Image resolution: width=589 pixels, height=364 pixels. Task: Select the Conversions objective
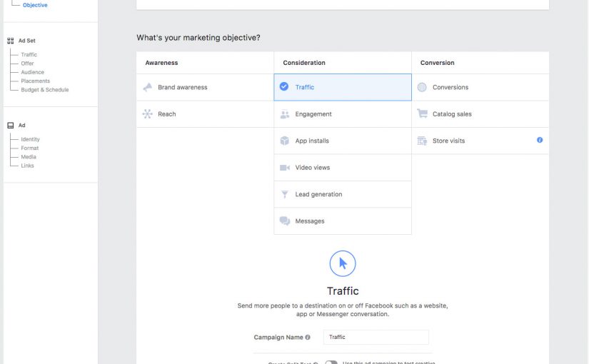point(480,87)
